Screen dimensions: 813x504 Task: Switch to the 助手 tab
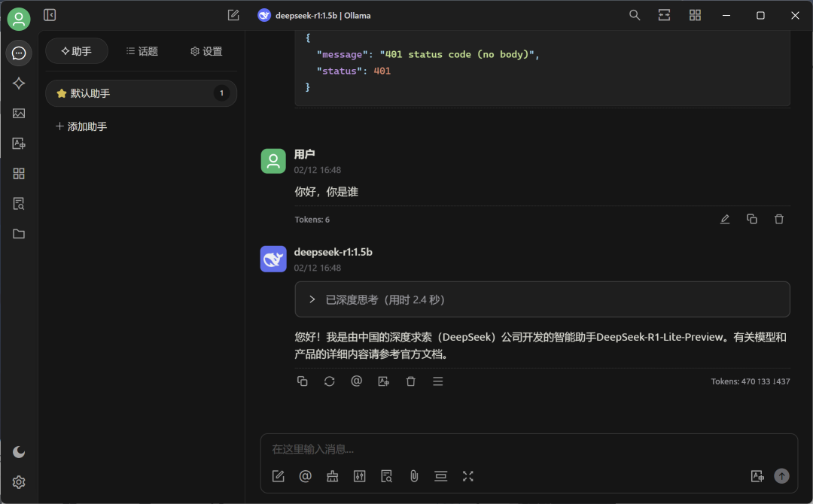click(x=77, y=50)
